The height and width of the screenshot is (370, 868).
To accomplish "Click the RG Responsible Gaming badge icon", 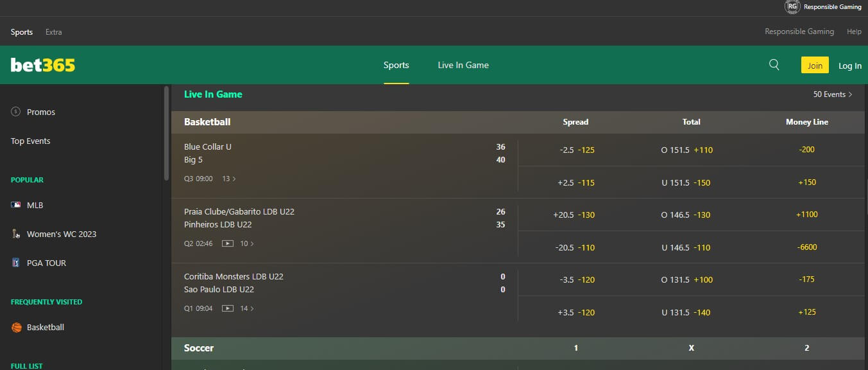I will [x=792, y=6].
